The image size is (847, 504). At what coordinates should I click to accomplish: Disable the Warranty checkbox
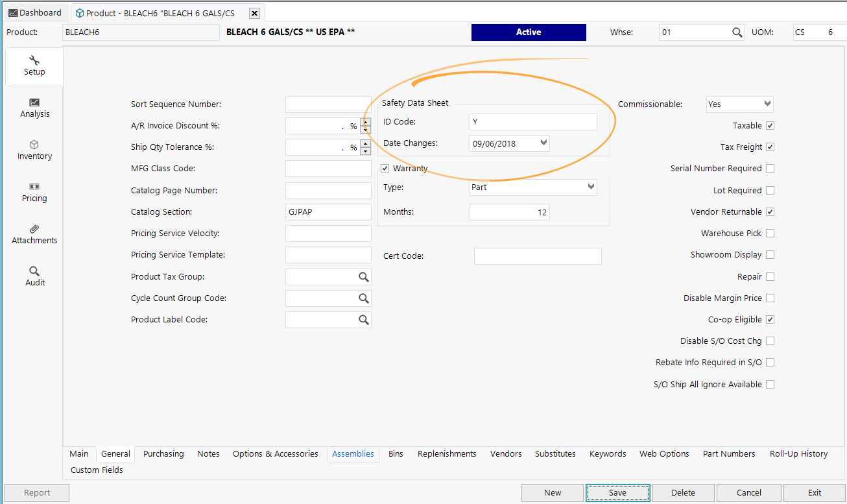click(x=385, y=167)
